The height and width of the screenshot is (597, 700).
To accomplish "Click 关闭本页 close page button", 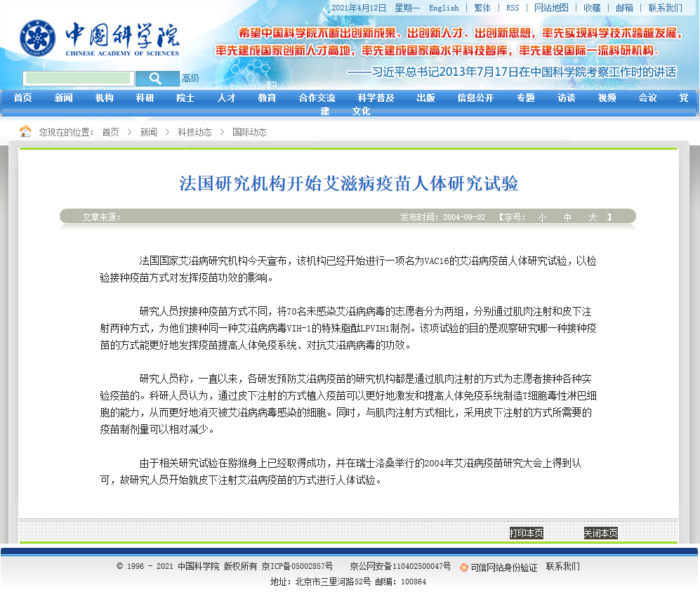I will (x=600, y=532).
